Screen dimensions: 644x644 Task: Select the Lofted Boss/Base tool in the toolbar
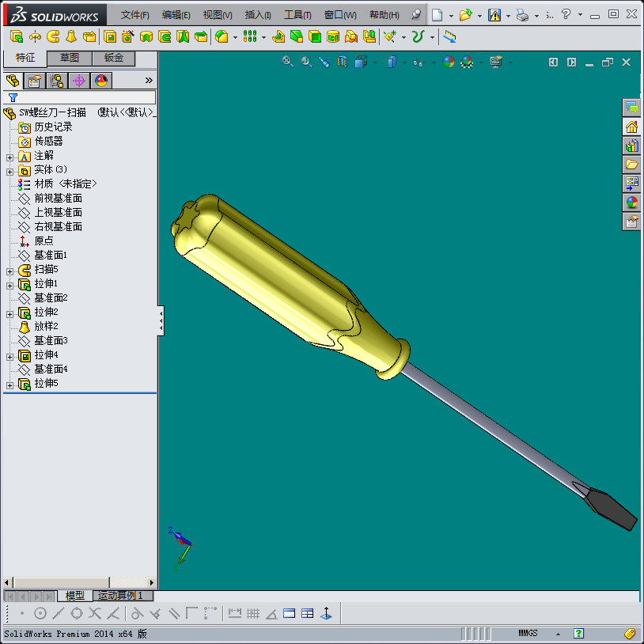coord(71,37)
